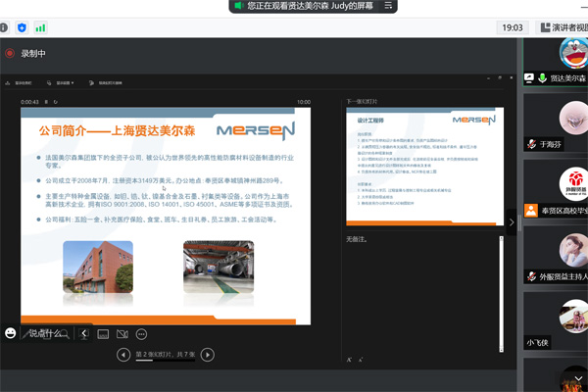Toggle subtitles icon below slide
The height and width of the screenshot is (392, 588).
[103, 334]
